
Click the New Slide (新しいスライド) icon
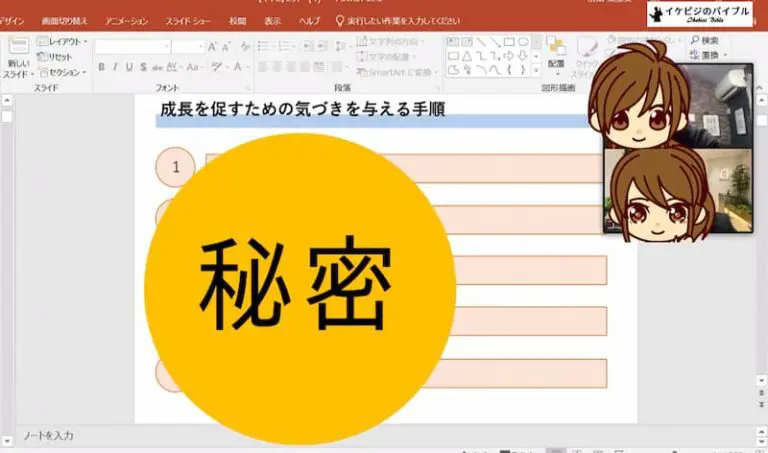pyautogui.click(x=17, y=52)
